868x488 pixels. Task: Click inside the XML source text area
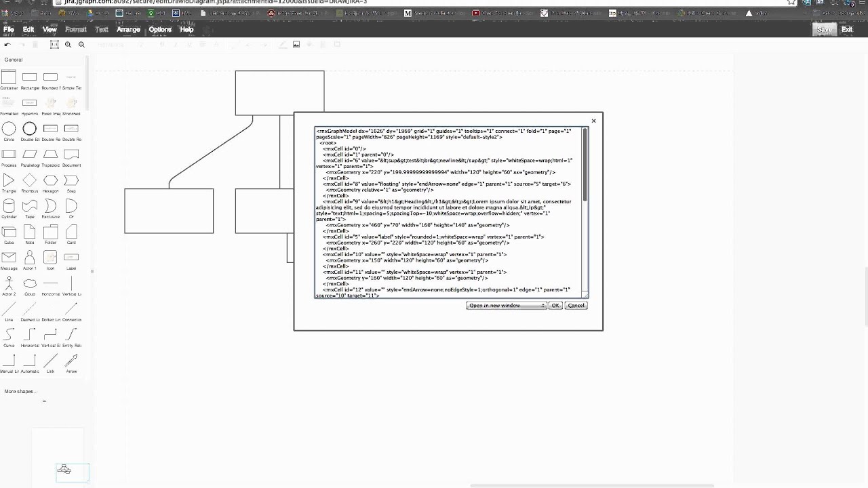point(448,212)
